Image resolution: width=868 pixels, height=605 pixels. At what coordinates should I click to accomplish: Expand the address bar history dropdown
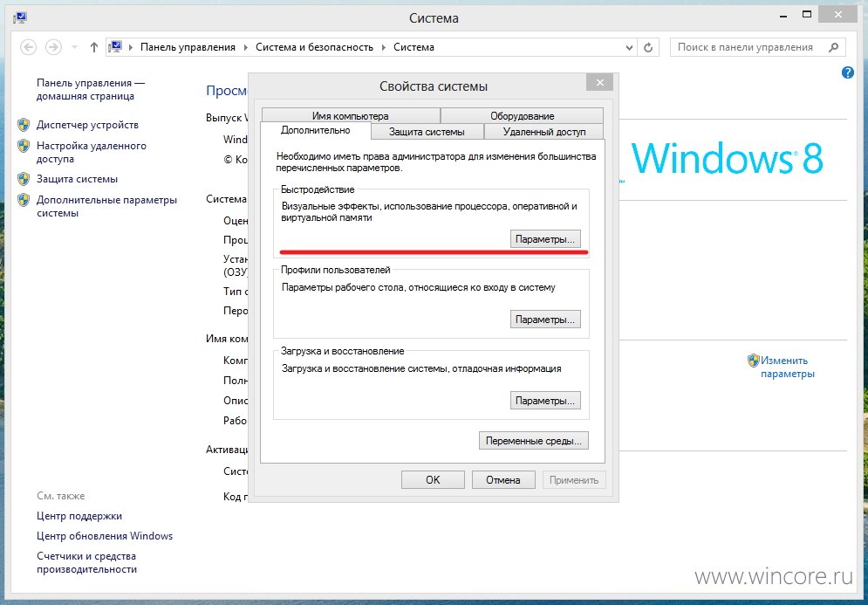point(630,48)
